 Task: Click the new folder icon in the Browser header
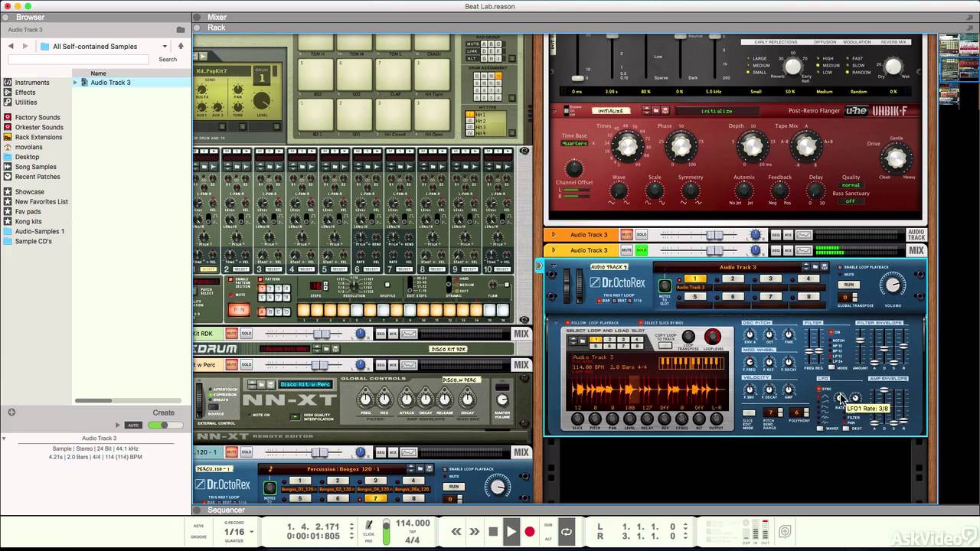pos(181,30)
